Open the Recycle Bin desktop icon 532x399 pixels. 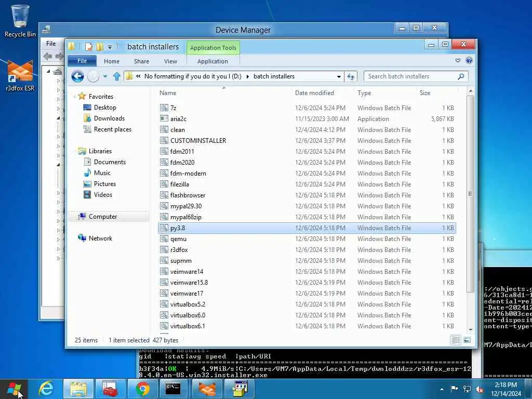(20, 20)
